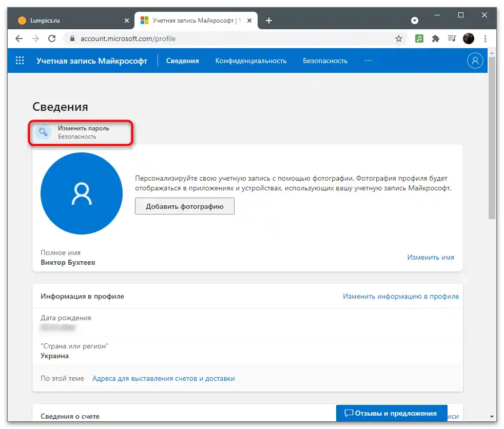The image size is (504, 429).
Task: Click the scrollbar down arrow
Action: pyautogui.click(x=492, y=417)
